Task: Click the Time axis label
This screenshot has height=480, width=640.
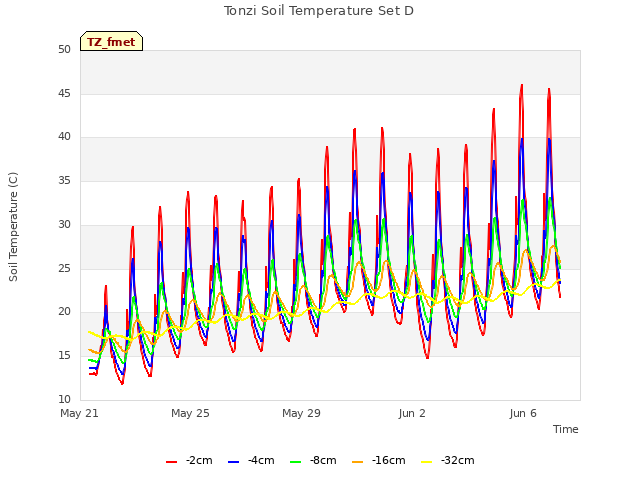Action: [566, 429]
